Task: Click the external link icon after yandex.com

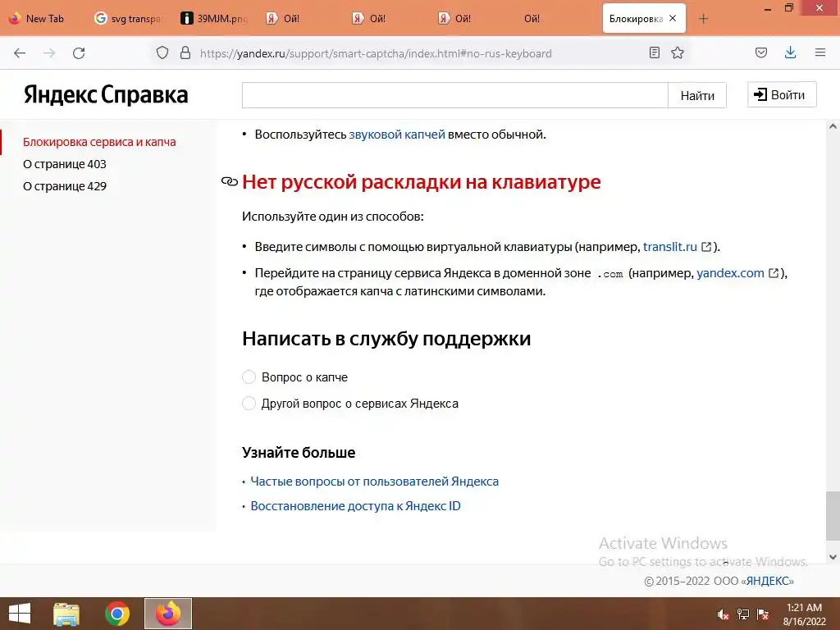Action: [774, 273]
